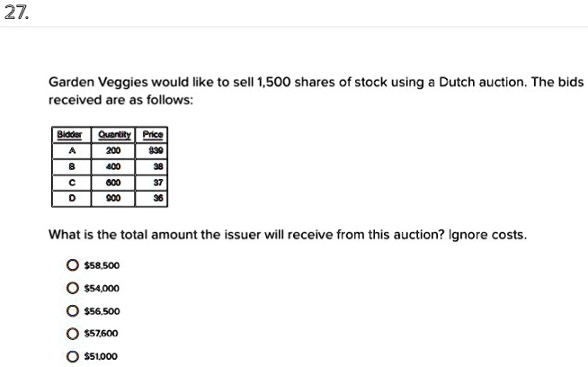Click the Price column header
The height and width of the screenshot is (367, 588).
(x=152, y=135)
